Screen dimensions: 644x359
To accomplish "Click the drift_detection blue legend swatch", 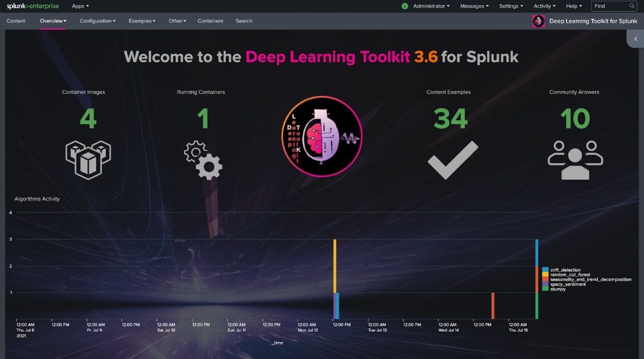I will [x=545, y=270].
